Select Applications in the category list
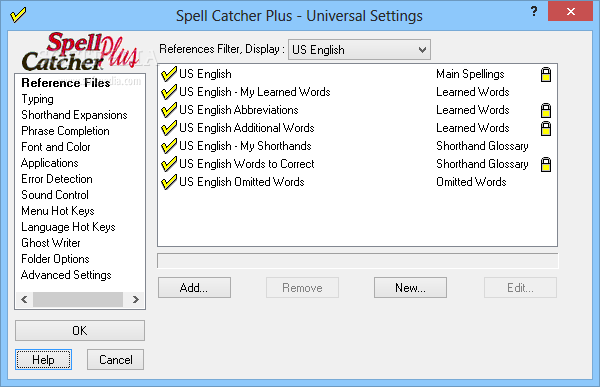Viewport: 600px width, 387px height. tap(50, 163)
